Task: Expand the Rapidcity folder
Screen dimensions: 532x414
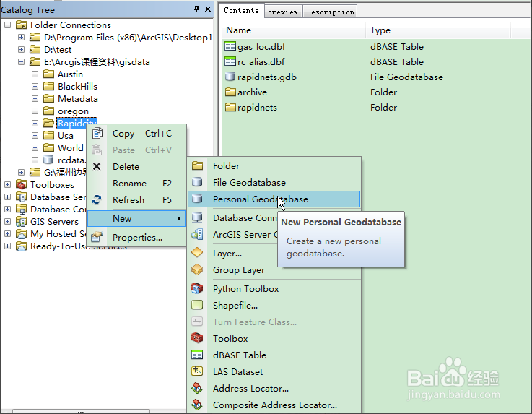Action: [x=35, y=123]
